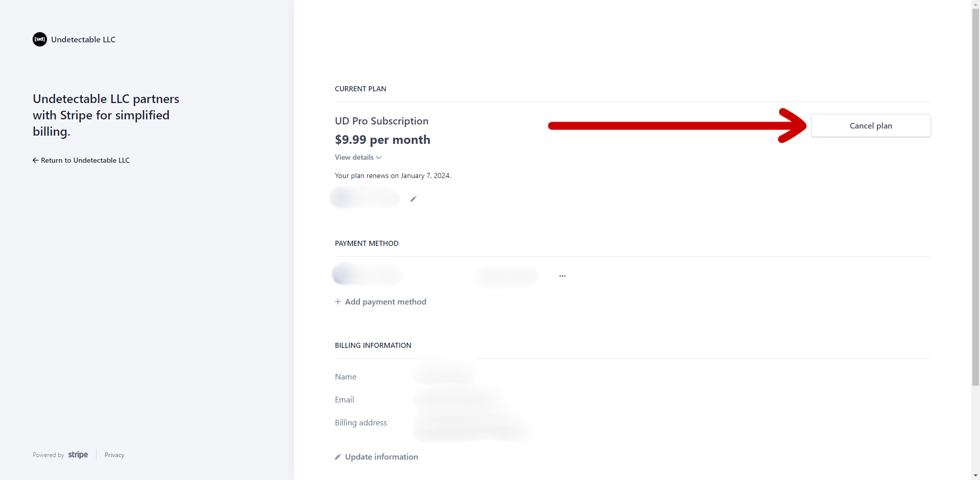Click the Stripe logo in the footer
The width and height of the screenshot is (980, 480).
pos(78,454)
